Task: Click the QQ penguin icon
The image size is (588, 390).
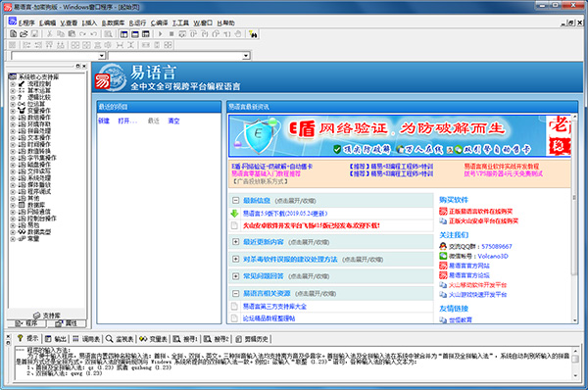Action: (443, 246)
